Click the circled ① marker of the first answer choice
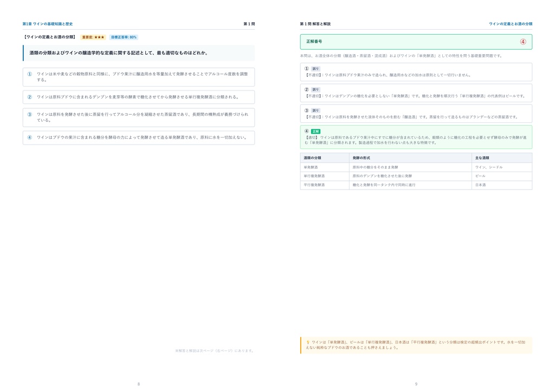Image resolution: width=555 pixels, height=392 pixels. [30, 74]
